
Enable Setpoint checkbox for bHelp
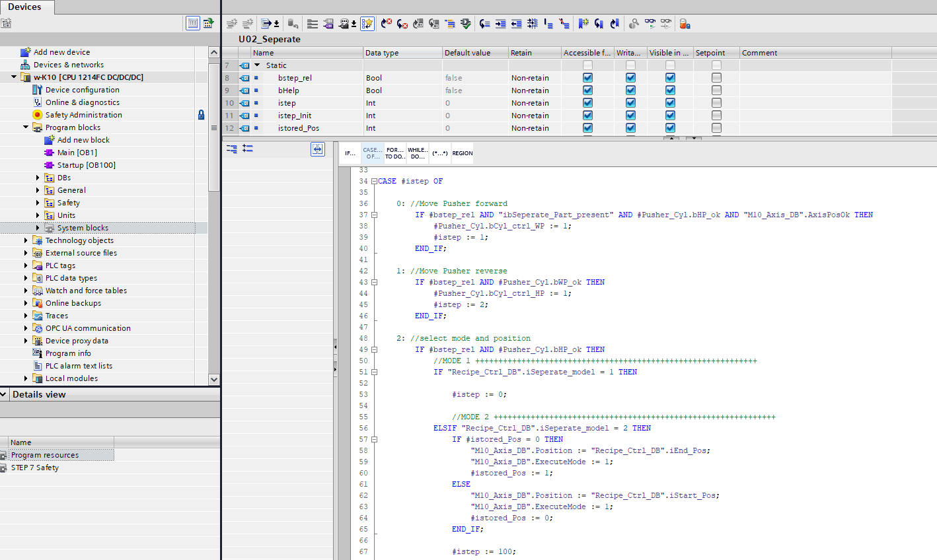tap(716, 90)
